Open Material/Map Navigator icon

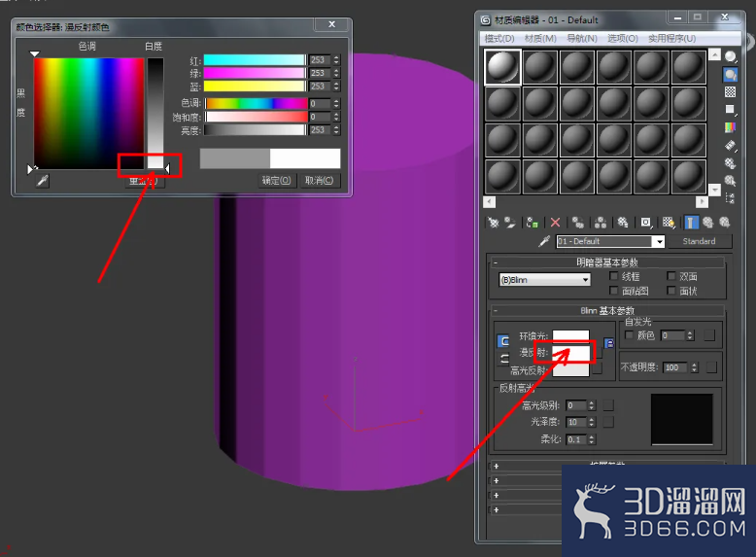[x=731, y=197]
